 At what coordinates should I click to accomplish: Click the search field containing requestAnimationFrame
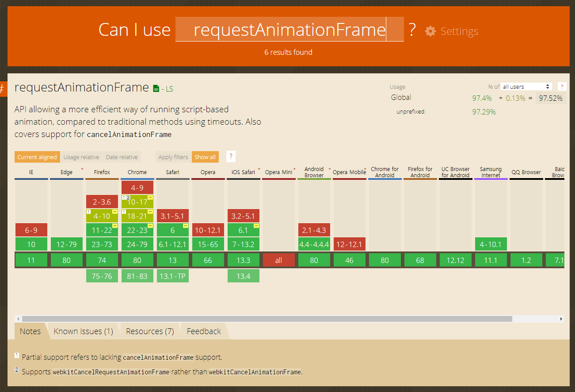289,29
